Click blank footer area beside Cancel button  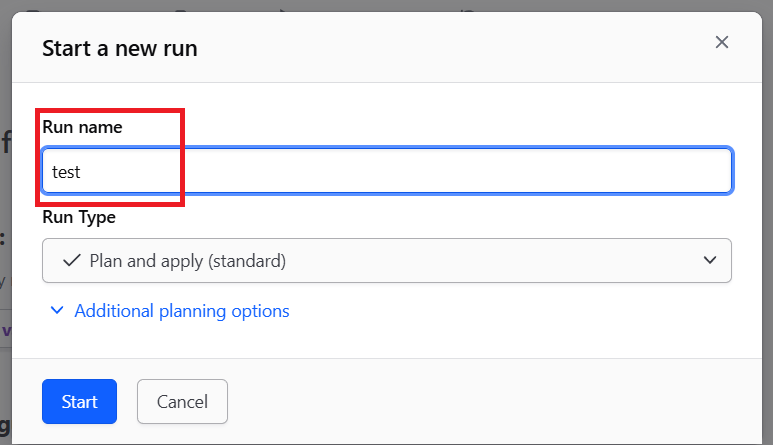click(493, 402)
